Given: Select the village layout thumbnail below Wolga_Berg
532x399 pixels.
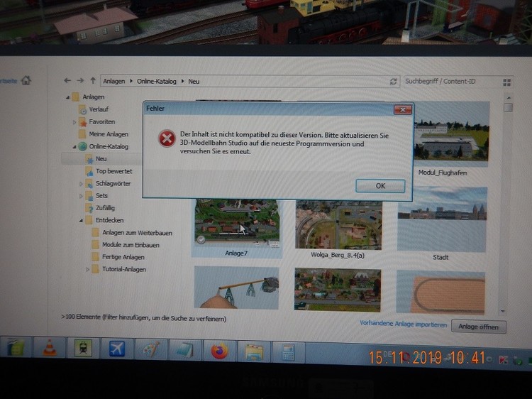Looking at the screenshot, I should pos(338,290).
